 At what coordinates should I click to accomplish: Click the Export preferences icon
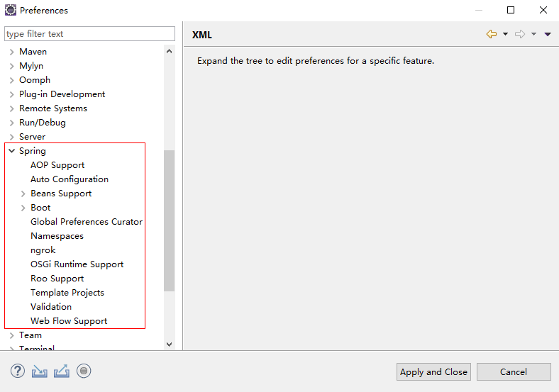coord(62,371)
